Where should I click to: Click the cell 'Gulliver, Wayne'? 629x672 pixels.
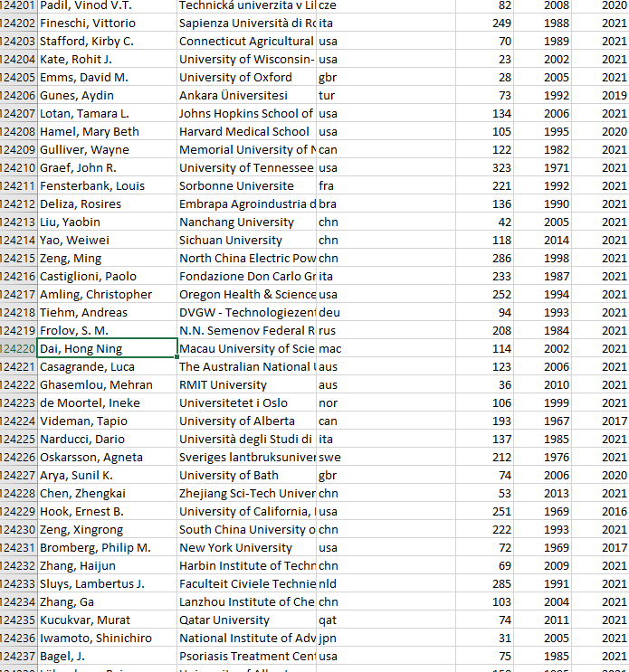[107, 149]
